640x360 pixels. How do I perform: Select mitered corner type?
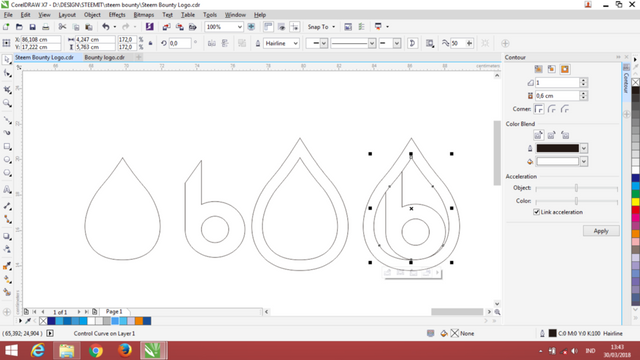coord(539,109)
